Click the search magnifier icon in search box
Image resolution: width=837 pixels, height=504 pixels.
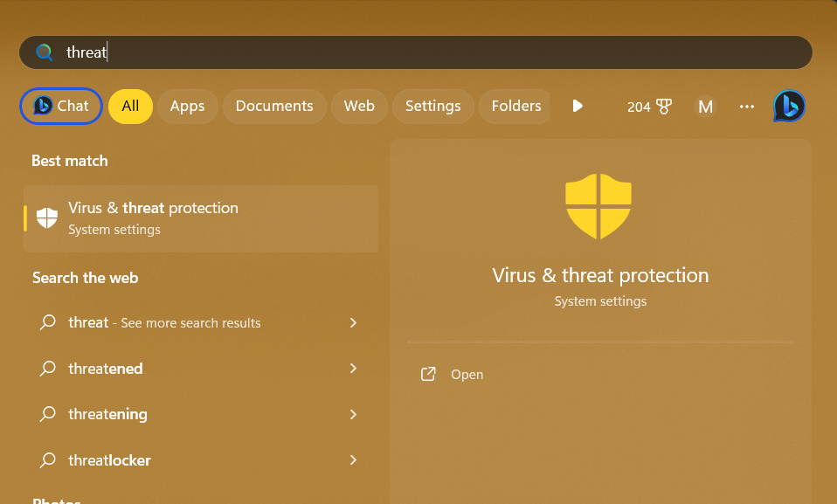coord(44,52)
